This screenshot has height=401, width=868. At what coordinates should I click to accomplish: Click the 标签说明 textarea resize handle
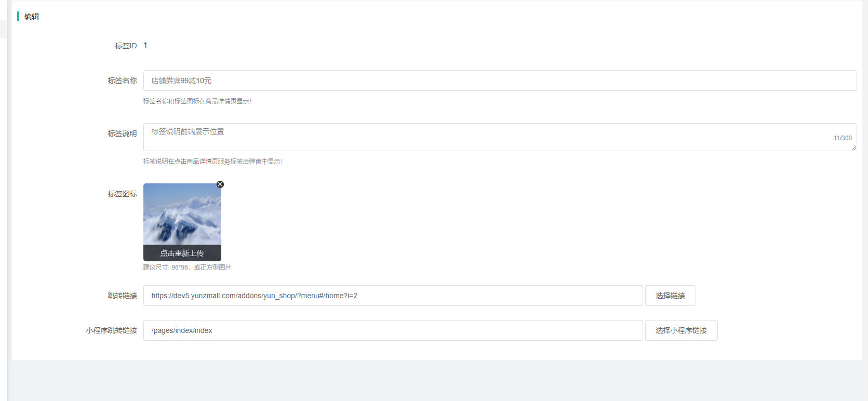coord(853,148)
